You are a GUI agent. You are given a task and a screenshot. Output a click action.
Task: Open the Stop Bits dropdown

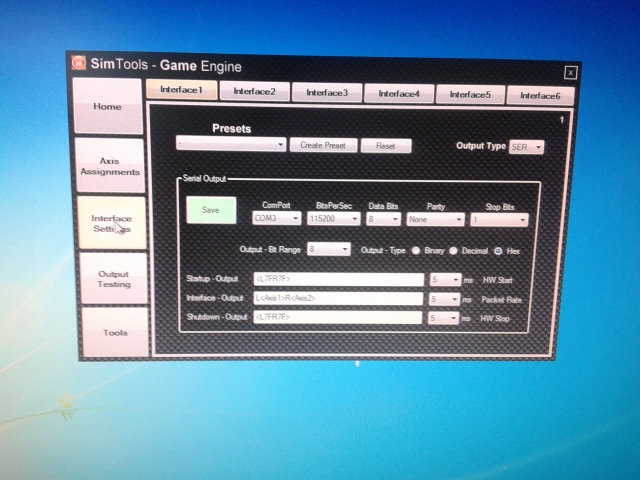[x=499, y=220]
